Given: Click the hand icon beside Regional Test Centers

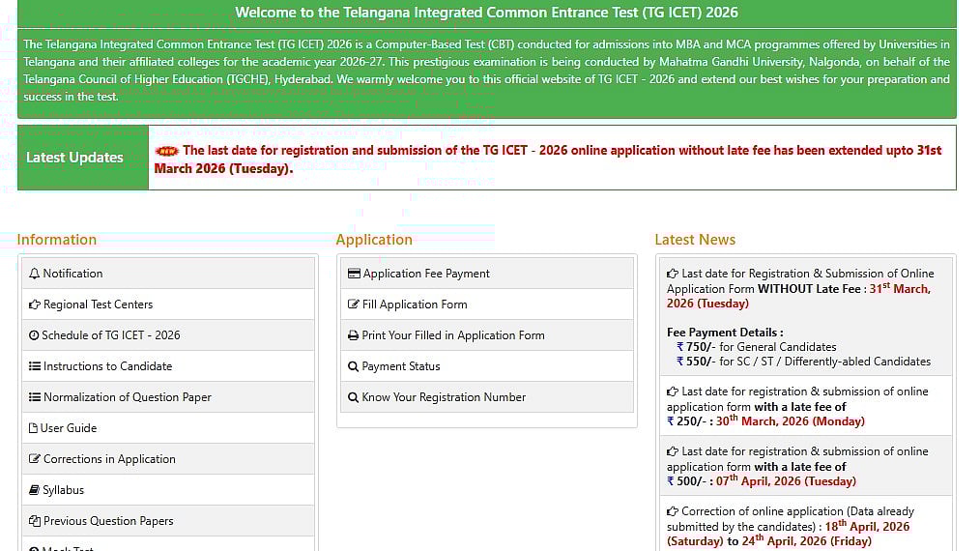Looking at the screenshot, I should tap(35, 304).
